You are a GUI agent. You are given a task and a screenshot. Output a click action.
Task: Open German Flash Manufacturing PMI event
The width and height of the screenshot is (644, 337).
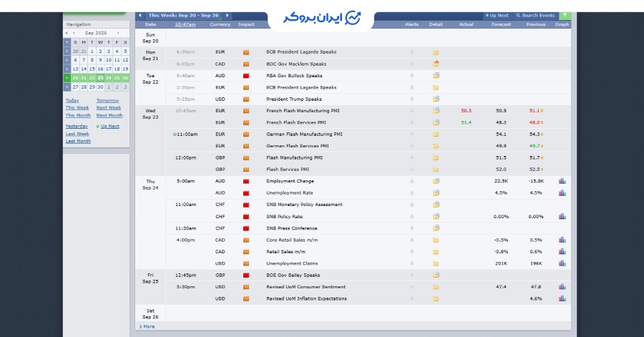[x=304, y=135]
